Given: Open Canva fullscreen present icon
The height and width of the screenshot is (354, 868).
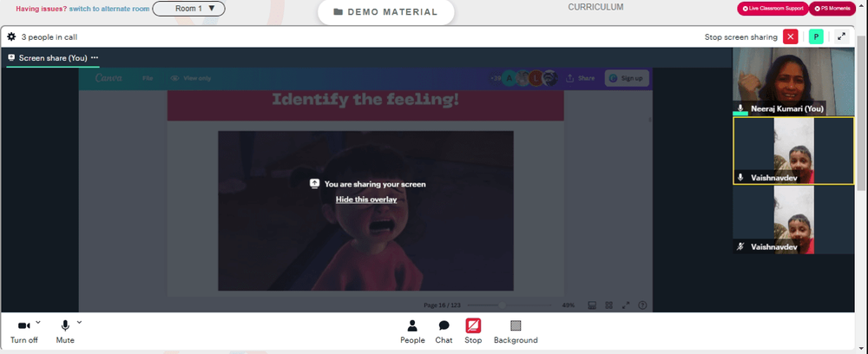Looking at the screenshot, I should click(626, 305).
